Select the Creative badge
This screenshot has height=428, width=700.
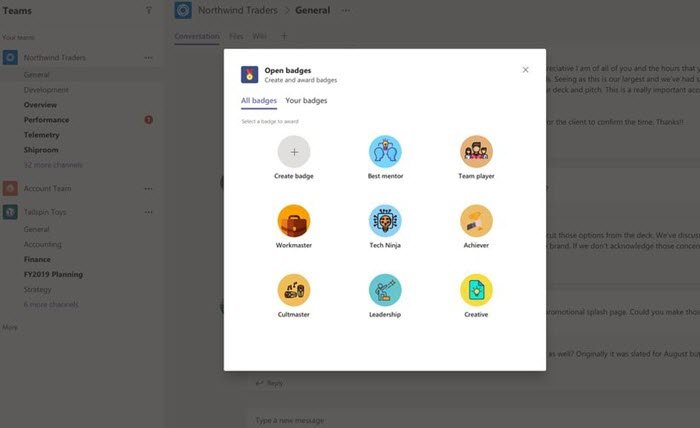pos(476,290)
